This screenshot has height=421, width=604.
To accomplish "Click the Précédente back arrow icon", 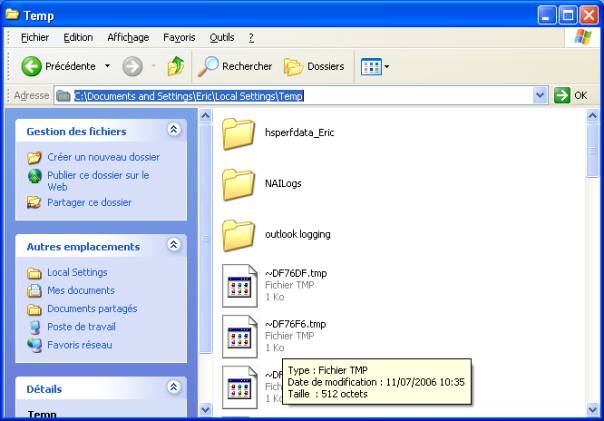I will click(x=31, y=66).
